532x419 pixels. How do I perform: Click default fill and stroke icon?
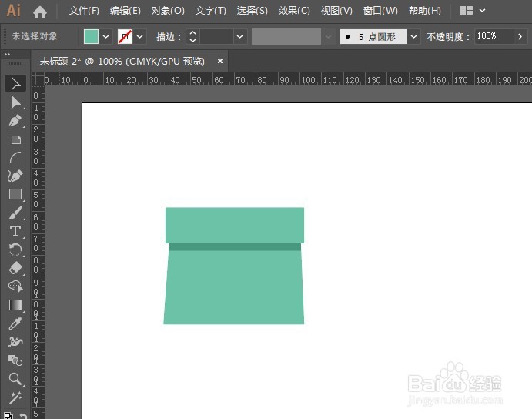[8, 415]
